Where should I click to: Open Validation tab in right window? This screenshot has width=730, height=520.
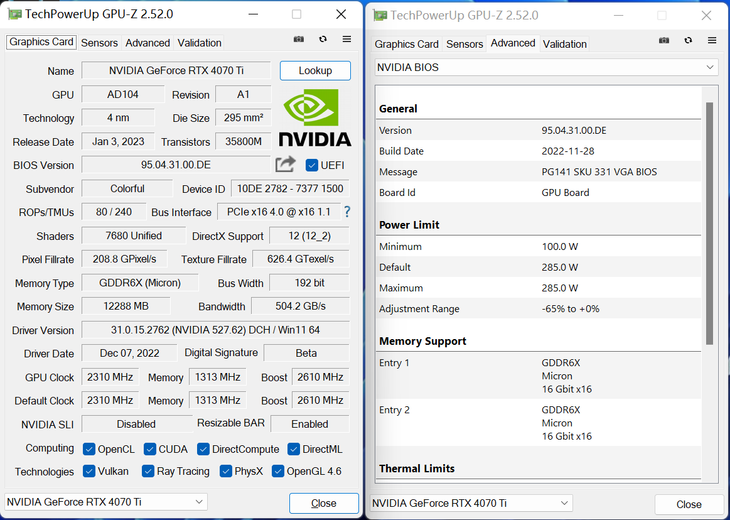565,44
